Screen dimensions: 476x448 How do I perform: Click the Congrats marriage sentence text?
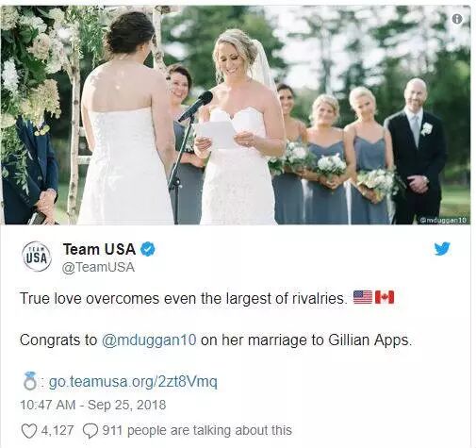coord(216,340)
